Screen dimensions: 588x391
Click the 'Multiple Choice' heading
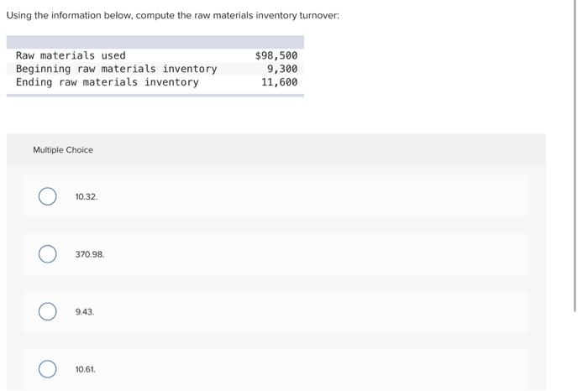(x=63, y=150)
